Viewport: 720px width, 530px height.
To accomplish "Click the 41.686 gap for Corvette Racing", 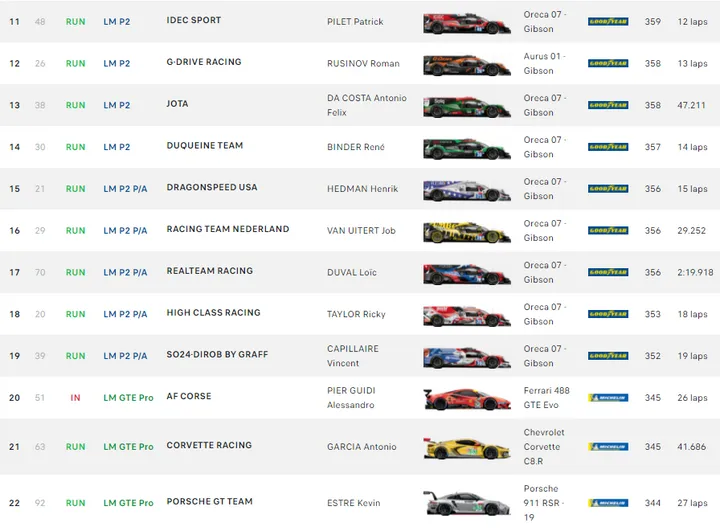I will pyautogui.click(x=692, y=446).
